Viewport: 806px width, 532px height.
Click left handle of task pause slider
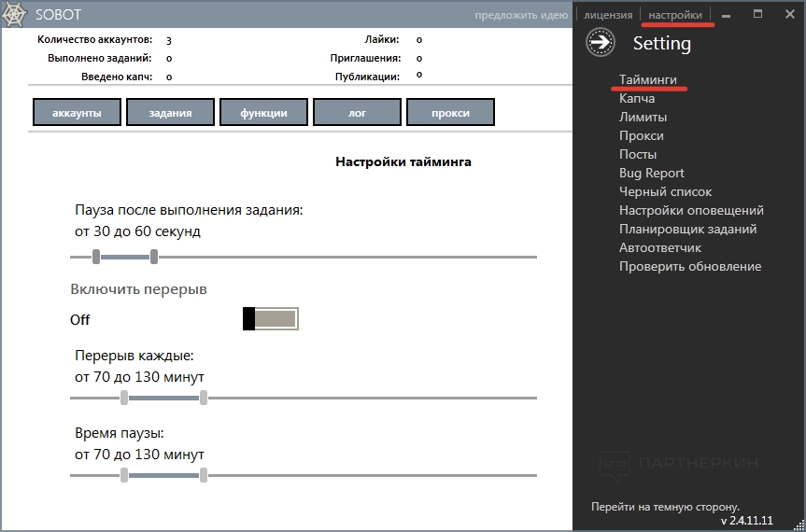[x=96, y=257]
